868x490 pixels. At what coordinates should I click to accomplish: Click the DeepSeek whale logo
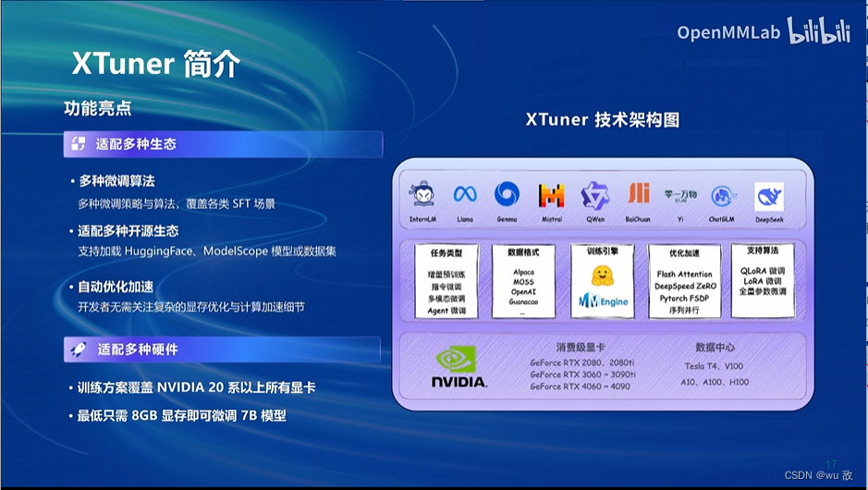(769, 197)
